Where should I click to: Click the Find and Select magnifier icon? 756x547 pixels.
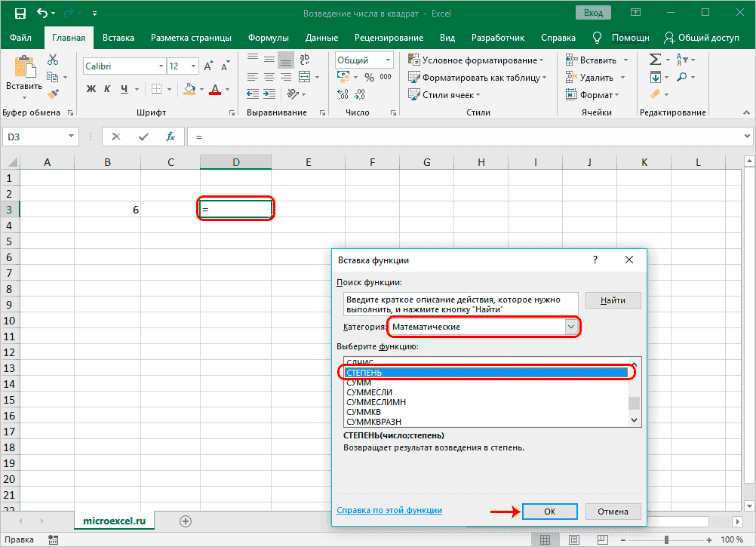pyautogui.click(x=682, y=77)
